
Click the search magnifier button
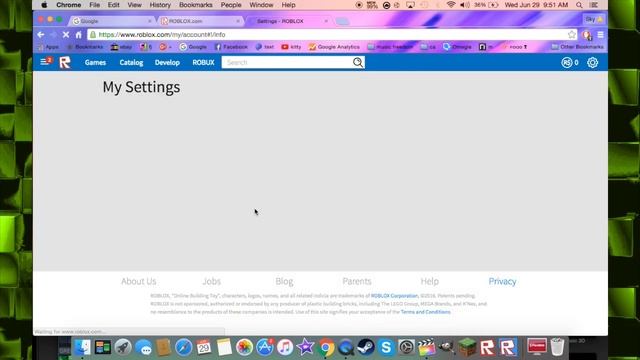358,62
